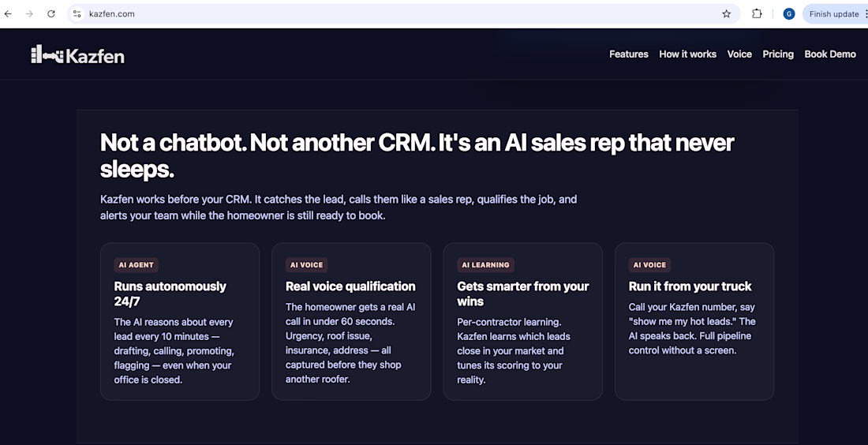The height and width of the screenshot is (445, 868).
Task: Open the Pricing nav link
Action: tap(778, 54)
